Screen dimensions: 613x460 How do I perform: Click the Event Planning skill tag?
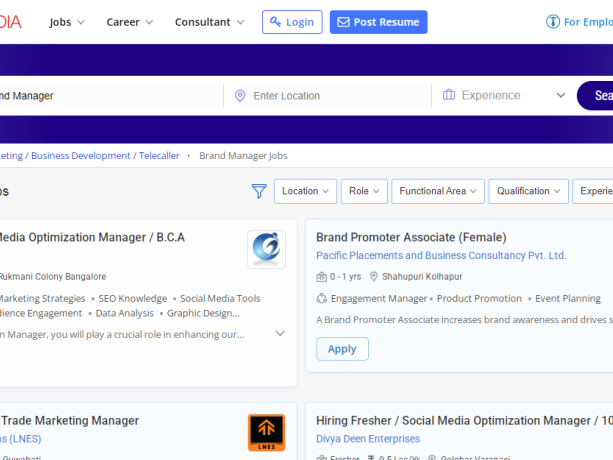click(x=568, y=299)
